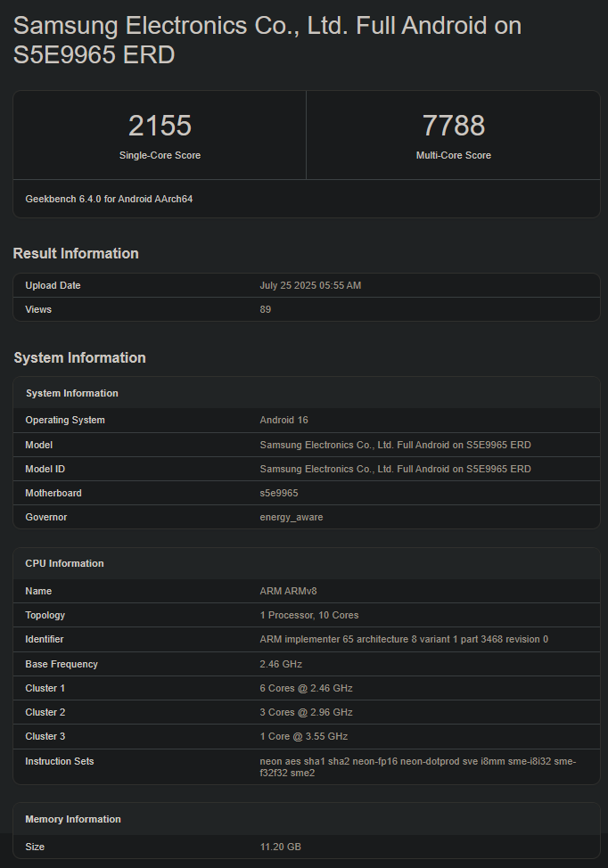Viewport: 608px width, 868px height.
Task: Click the Cluster 3 value 1 Core @ 3.55 GHz
Action: pyautogui.click(x=304, y=736)
